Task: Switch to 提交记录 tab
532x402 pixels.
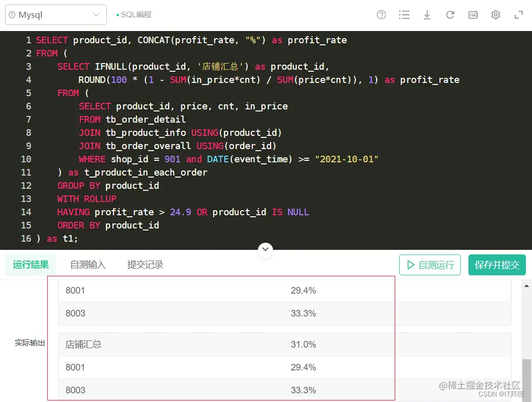Action: [145, 265]
